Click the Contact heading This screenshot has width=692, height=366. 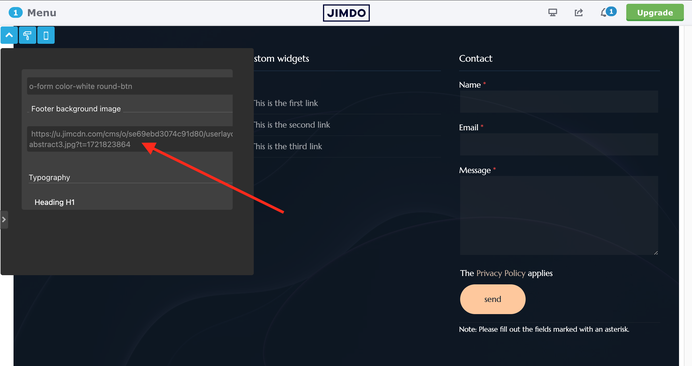[x=475, y=58]
